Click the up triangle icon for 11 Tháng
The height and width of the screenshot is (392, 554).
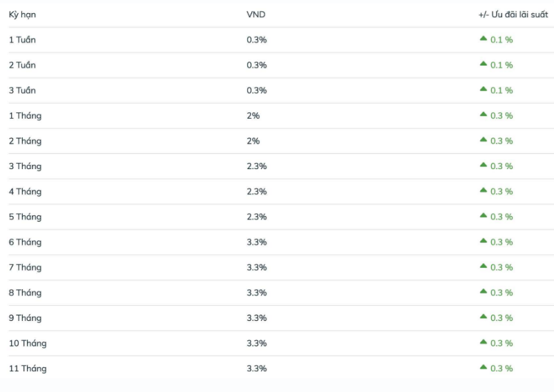click(x=484, y=368)
